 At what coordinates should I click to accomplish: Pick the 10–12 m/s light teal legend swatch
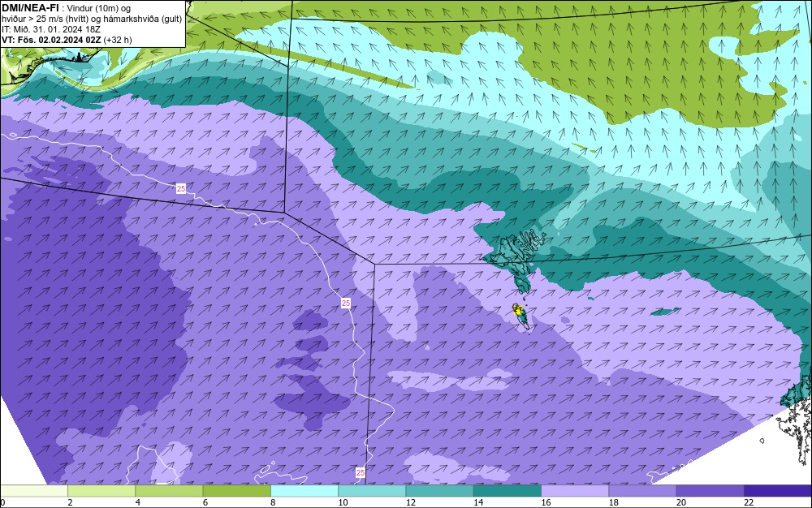click(x=372, y=490)
